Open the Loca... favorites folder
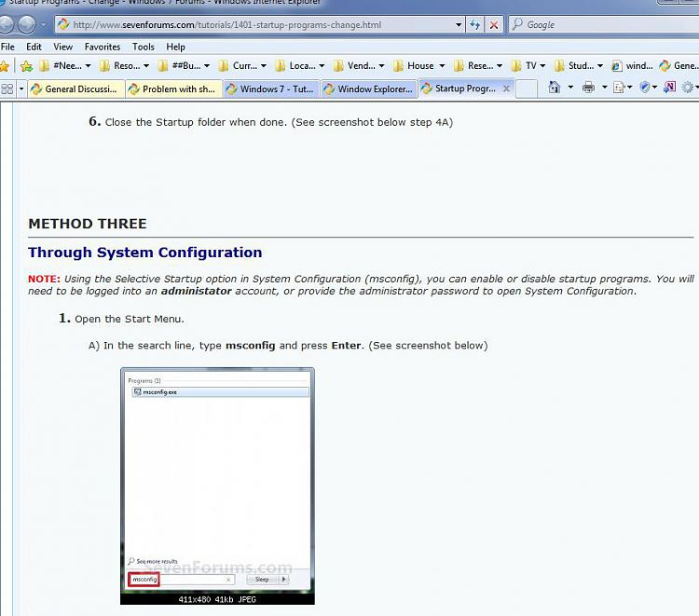Screen dimensions: 699x616 [300, 66]
